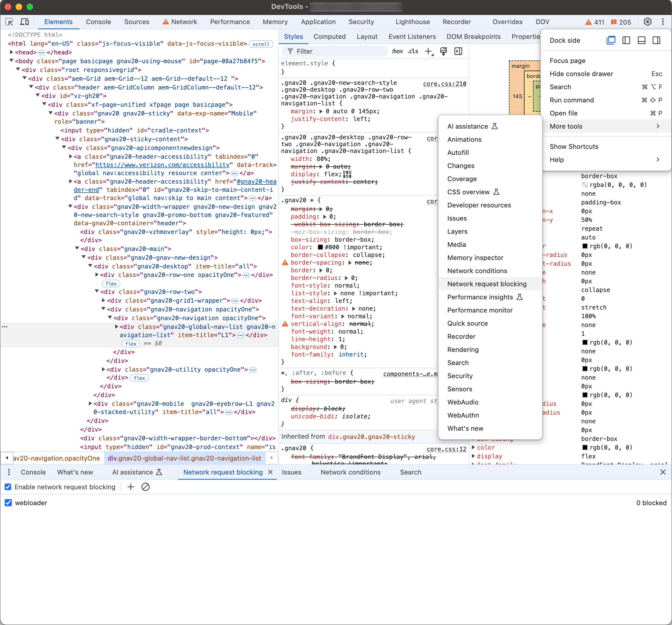Viewport: 672px width, 625px height.
Task: Follow the verizon.com/accessibility href link
Action: 163,165
